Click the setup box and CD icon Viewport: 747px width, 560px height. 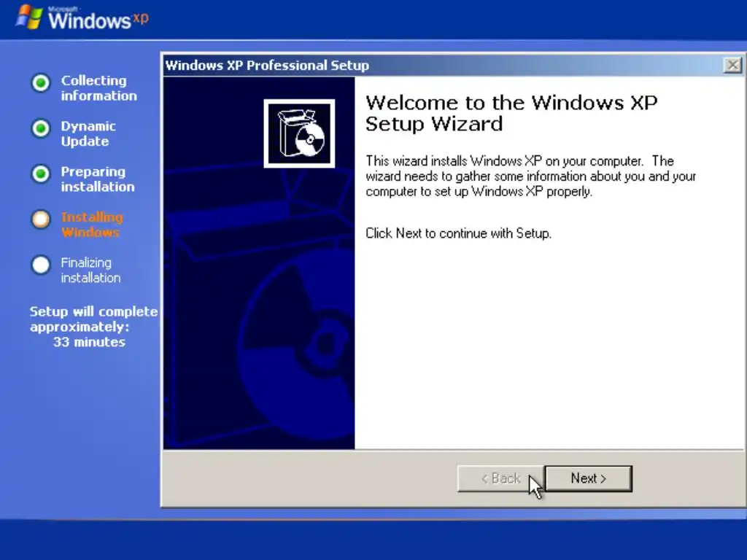[x=299, y=133]
